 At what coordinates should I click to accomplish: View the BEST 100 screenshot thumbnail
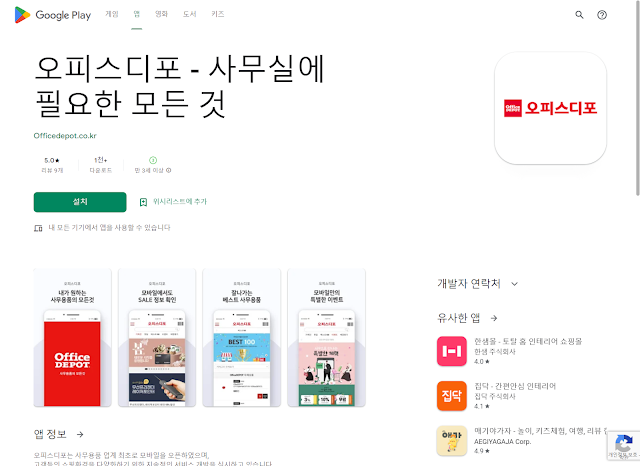[x=242, y=337]
